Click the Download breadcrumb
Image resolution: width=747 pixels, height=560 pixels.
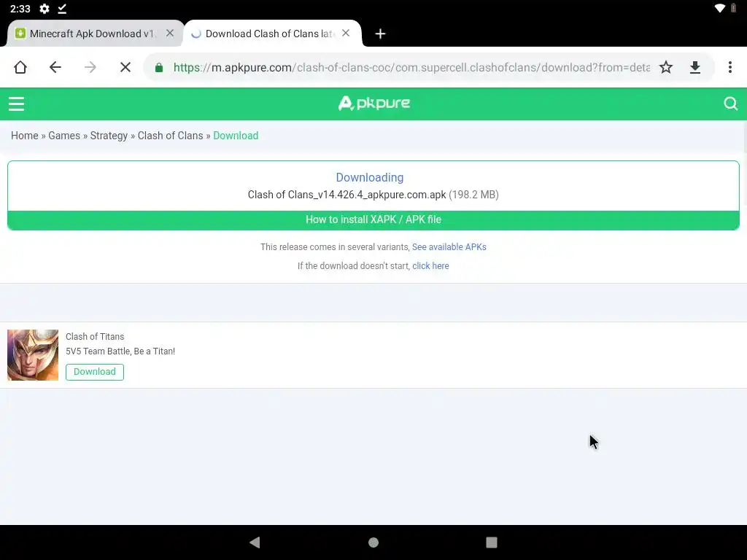(236, 136)
